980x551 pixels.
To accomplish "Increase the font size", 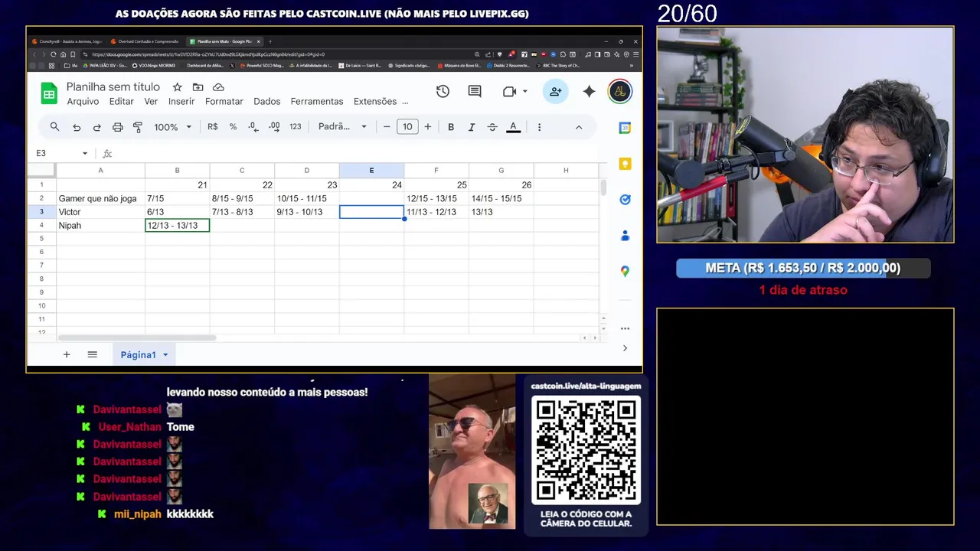I will tap(427, 127).
